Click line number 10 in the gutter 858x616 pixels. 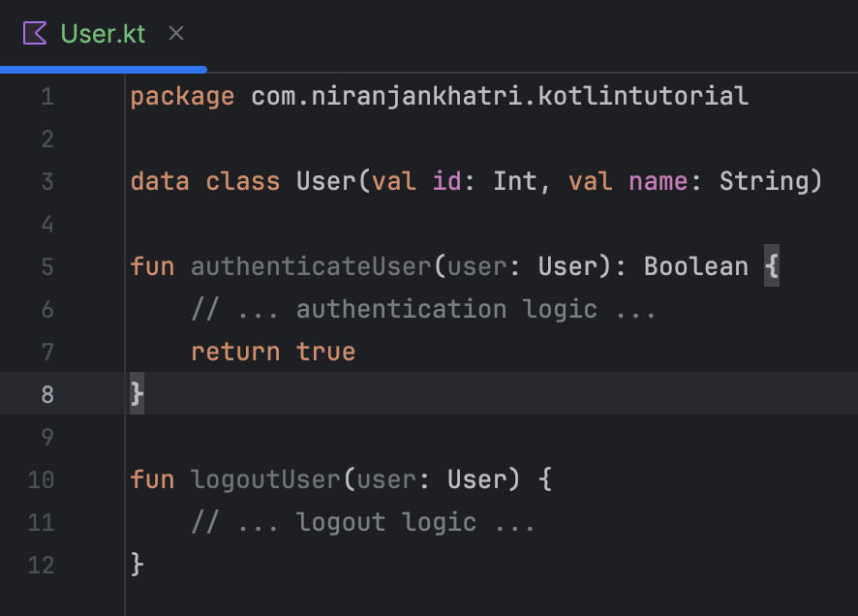pos(40,479)
